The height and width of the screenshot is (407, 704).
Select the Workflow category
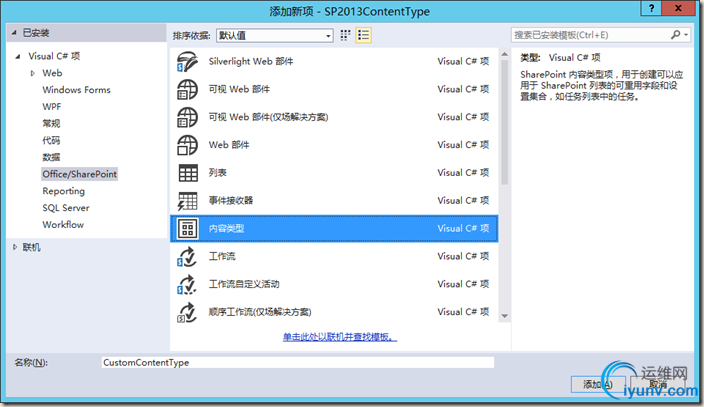coord(63,225)
